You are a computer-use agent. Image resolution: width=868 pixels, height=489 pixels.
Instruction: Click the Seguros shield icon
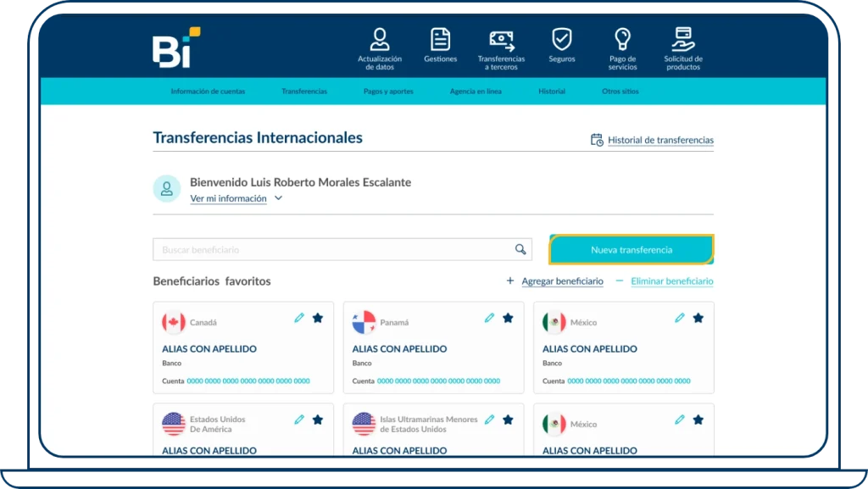[562, 37]
